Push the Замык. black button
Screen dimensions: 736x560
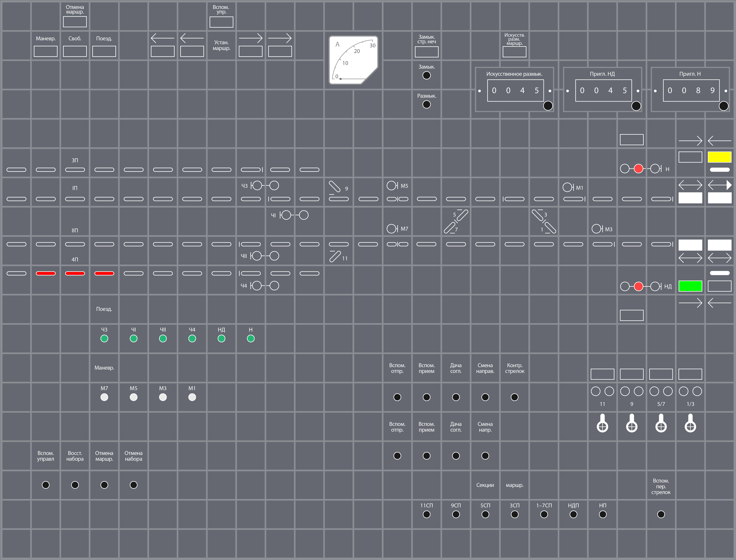coord(427,75)
